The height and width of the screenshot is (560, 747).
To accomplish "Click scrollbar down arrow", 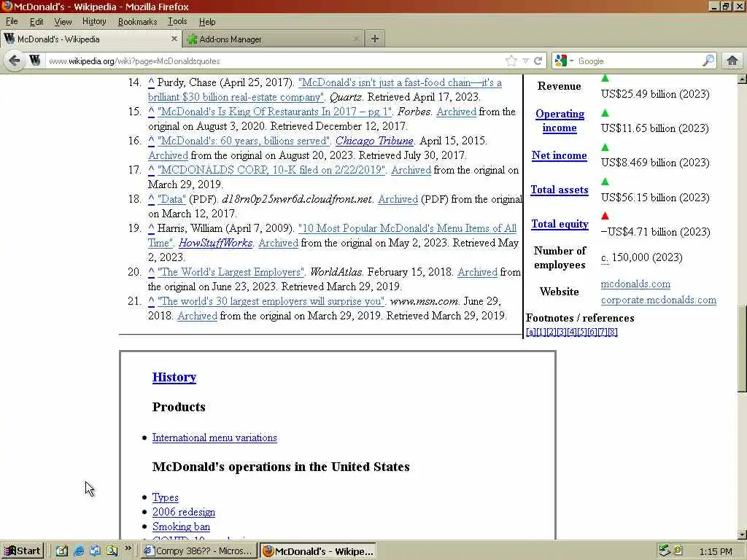I will tap(742, 534).
